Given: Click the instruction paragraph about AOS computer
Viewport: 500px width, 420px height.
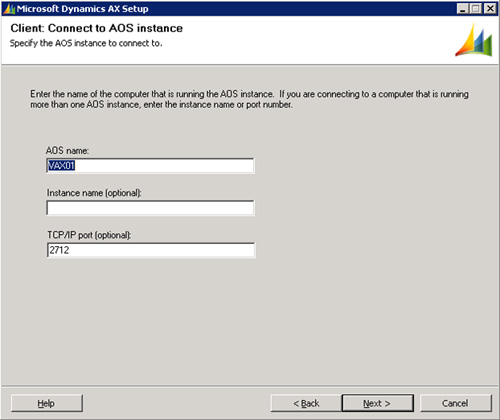Looking at the screenshot, I should [249, 99].
